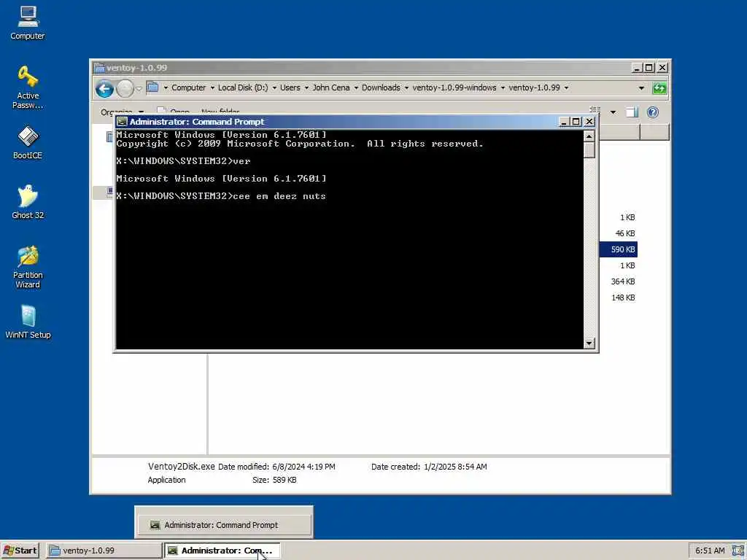
Task: Select the 590 KB highlighted file row
Action: tap(619, 249)
